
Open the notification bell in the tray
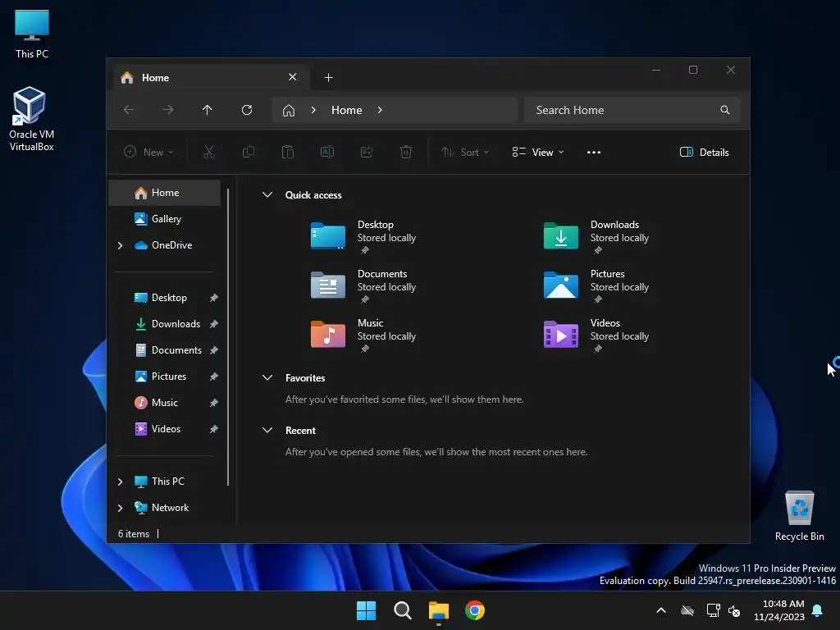point(818,610)
